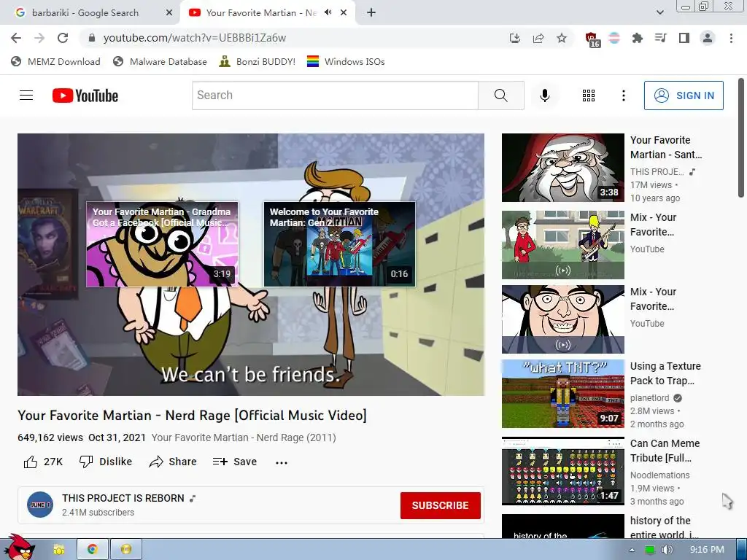Install app icon in address bar

pyautogui.click(x=515, y=38)
